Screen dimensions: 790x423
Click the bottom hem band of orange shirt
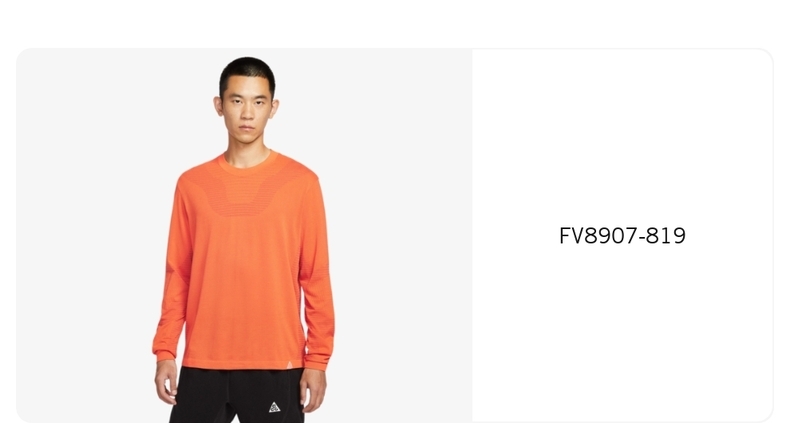click(243, 365)
